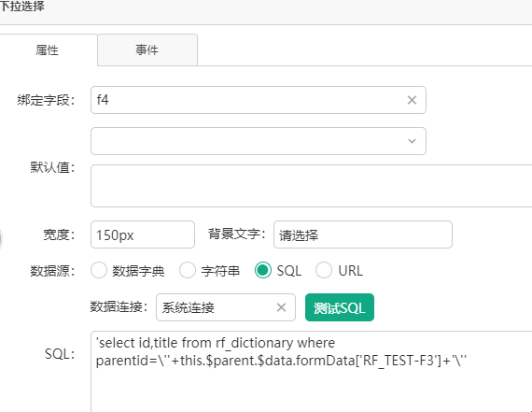The height and width of the screenshot is (412, 532).
Task: Click the 下拉选择 dialog title
Action: pyautogui.click(x=22, y=7)
